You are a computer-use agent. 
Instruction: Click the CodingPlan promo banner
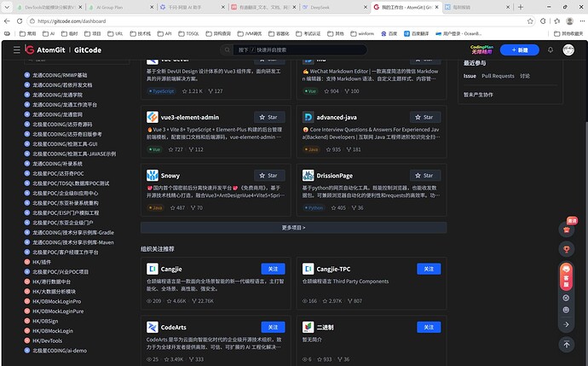pyautogui.click(x=481, y=49)
